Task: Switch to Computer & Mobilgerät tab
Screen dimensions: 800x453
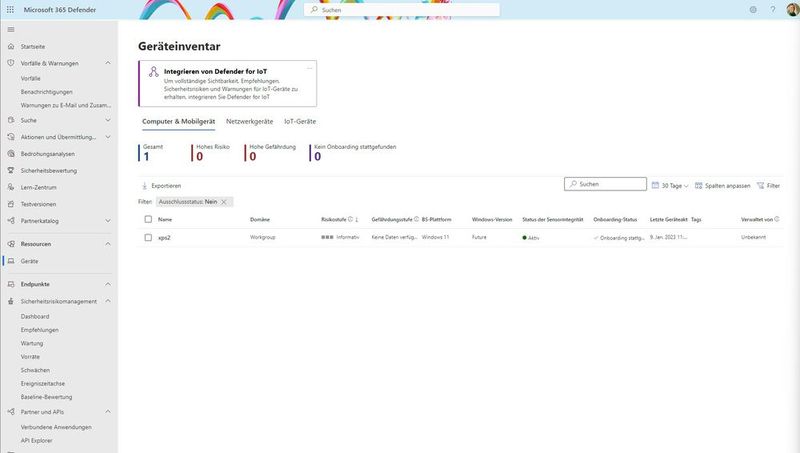Action: pos(179,121)
